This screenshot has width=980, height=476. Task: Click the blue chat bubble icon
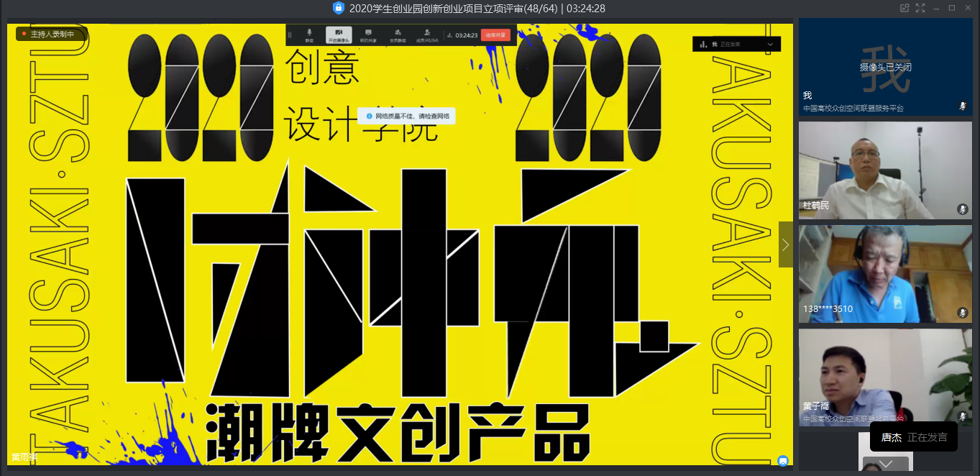[783, 461]
